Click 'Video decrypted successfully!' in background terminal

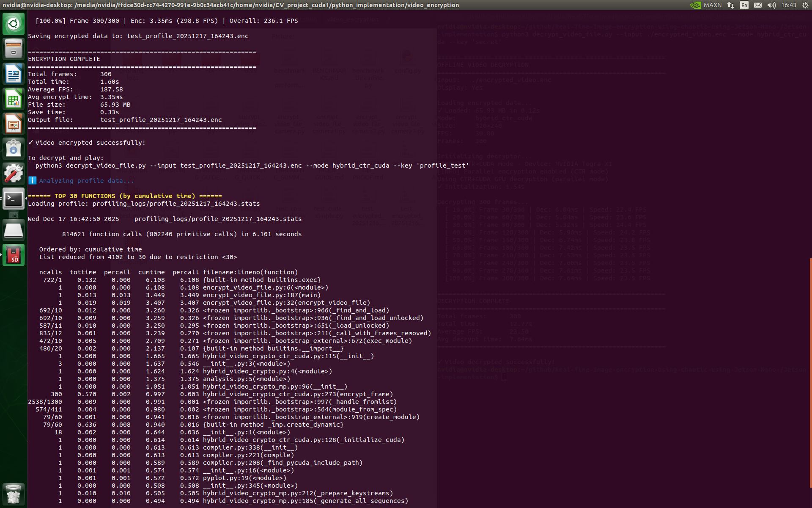[496, 362]
